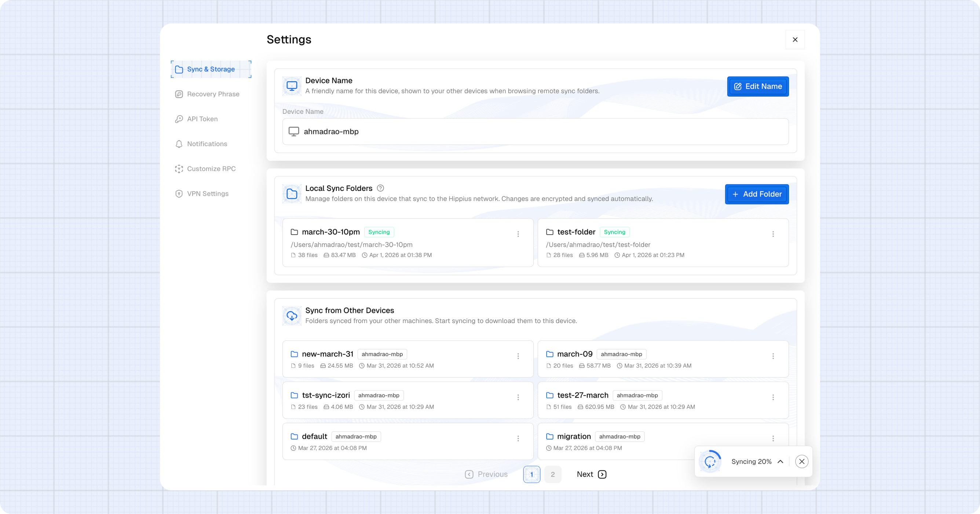Viewport: 980px width, 514px height.
Task: Open the options menu for migration folder
Action: coord(773,438)
